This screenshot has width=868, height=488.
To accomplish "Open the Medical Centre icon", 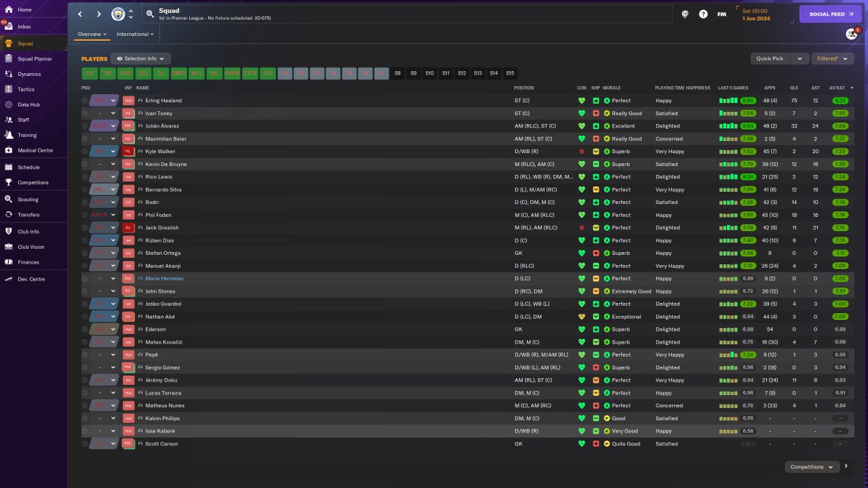I will coord(8,150).
